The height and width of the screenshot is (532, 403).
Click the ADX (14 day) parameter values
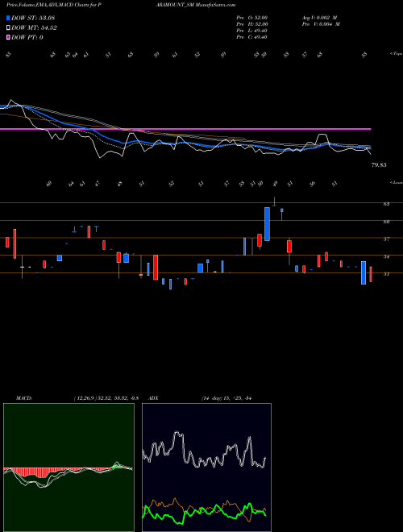226,397
